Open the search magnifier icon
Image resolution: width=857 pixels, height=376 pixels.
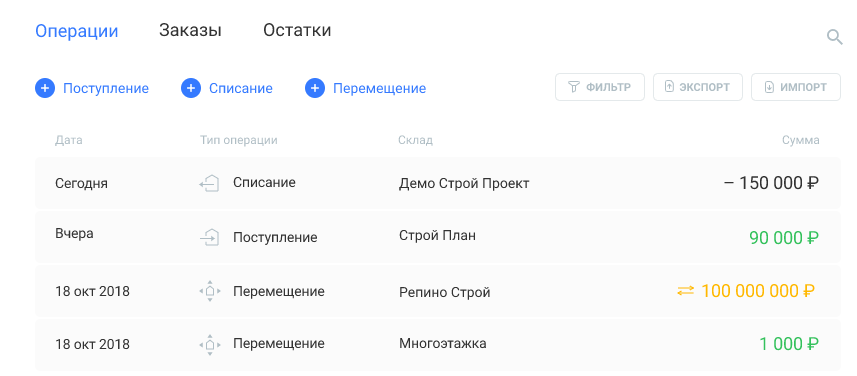tap(834, 37)
